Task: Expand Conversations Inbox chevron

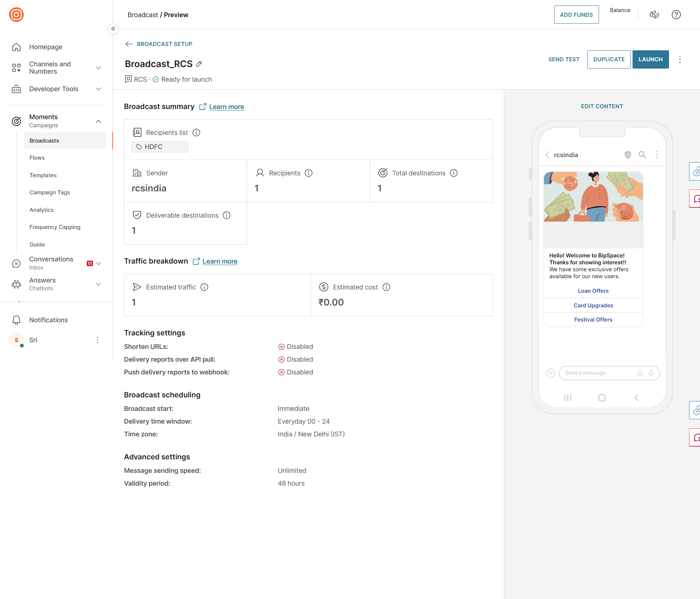Action: 98,263
